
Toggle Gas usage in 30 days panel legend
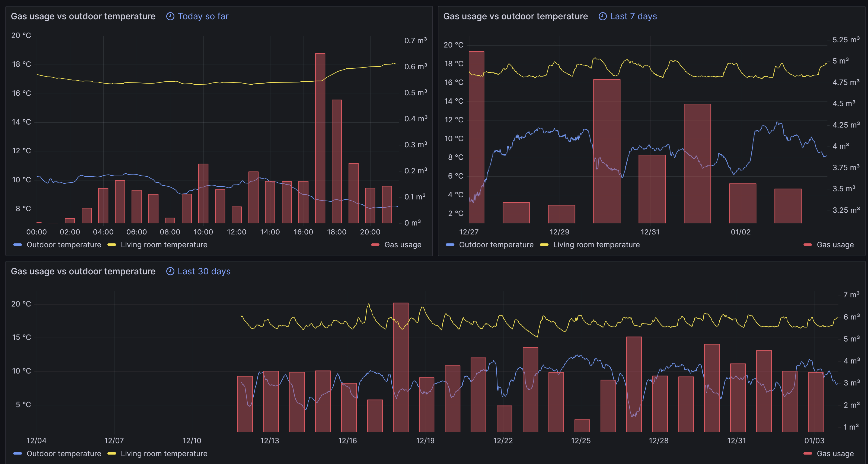835,454
